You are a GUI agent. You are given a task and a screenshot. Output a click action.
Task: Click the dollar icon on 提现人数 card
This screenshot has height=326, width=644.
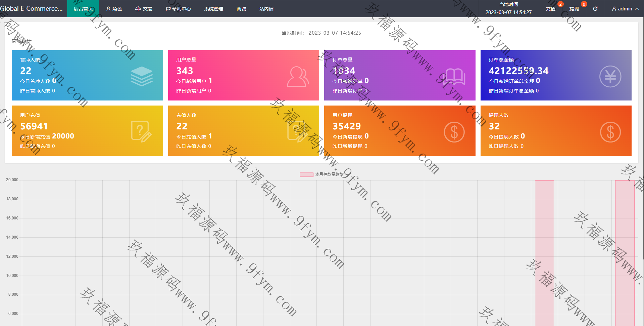[x=610, y=132]
